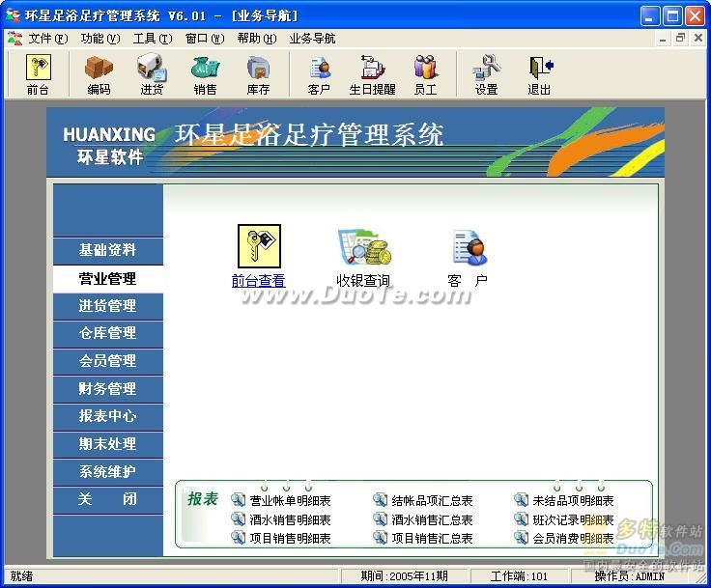Open 系统维护 in the sidebar
Screen dimensions: 711x588
click(x=108, y=472)
